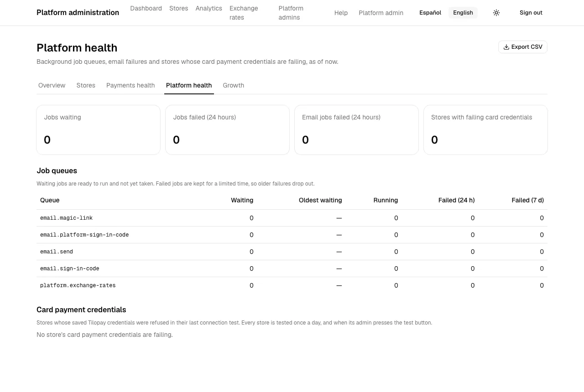Viewport: 584px width, 392px height.
Task: Open the Dashboard nav link
Action: tap(146, 8)
